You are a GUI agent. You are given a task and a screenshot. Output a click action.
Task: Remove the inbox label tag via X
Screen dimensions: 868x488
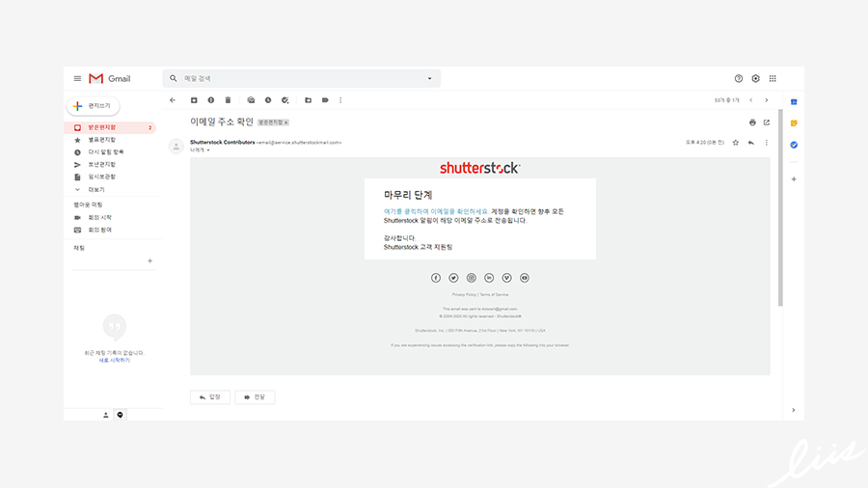pos(286,122)
